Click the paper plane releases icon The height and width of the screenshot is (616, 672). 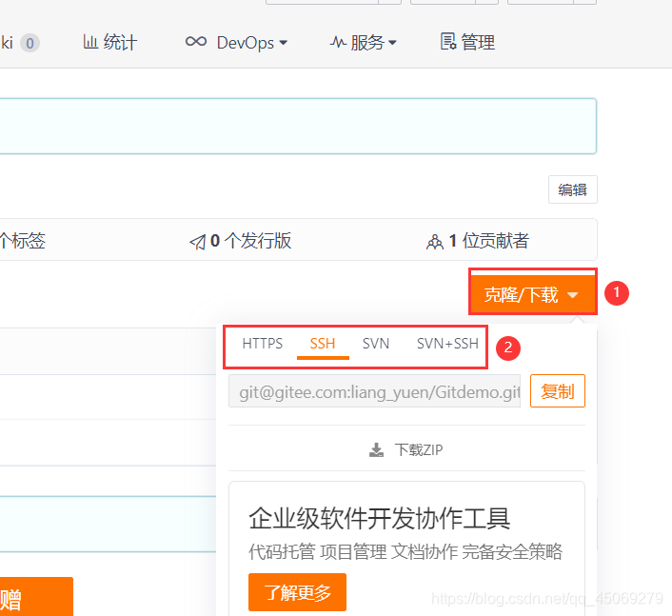(197, 242)
